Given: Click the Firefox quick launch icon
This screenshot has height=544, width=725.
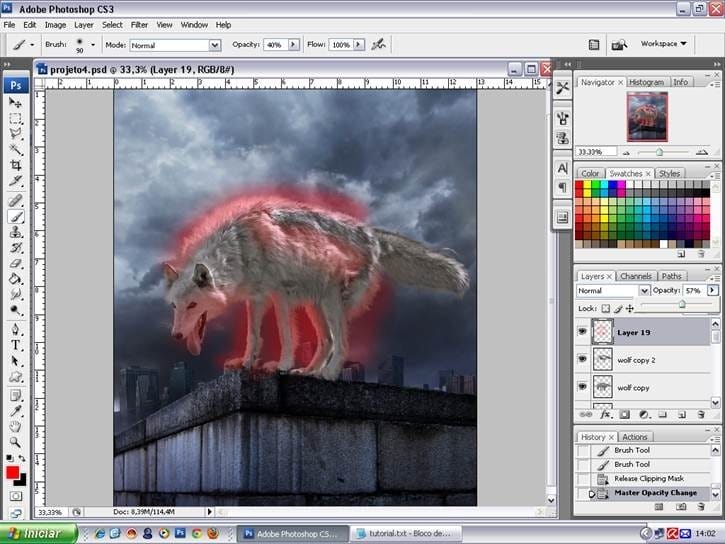Looking at the screenshot, I should click(x=213, y=533).
